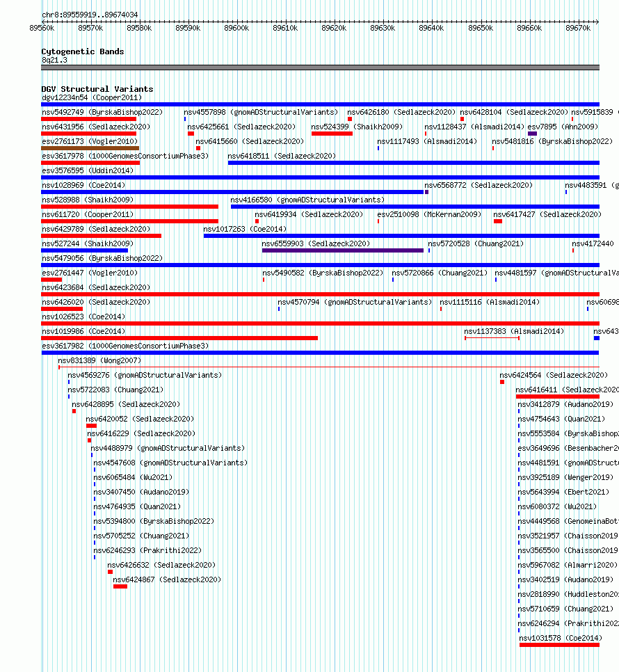
Task: Select the nsv4557898 gnomAD structural variant label
Action: pos(261,112)
